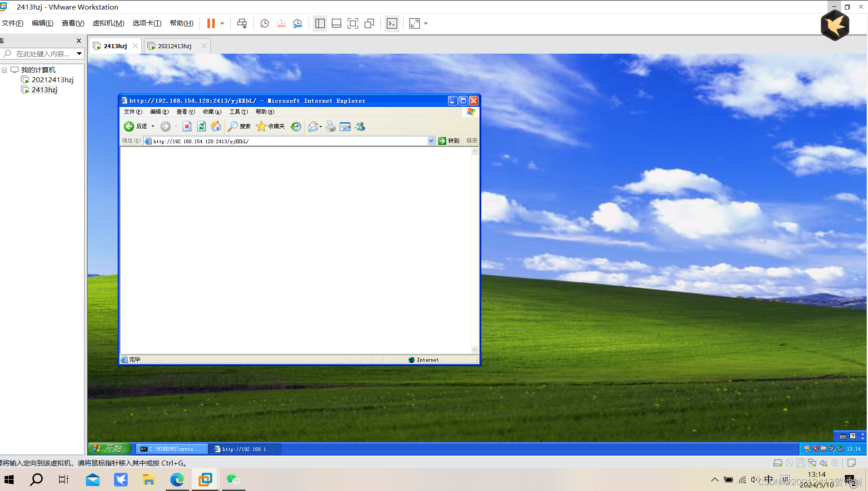Click the VMware message log icon

coord(852,463)
